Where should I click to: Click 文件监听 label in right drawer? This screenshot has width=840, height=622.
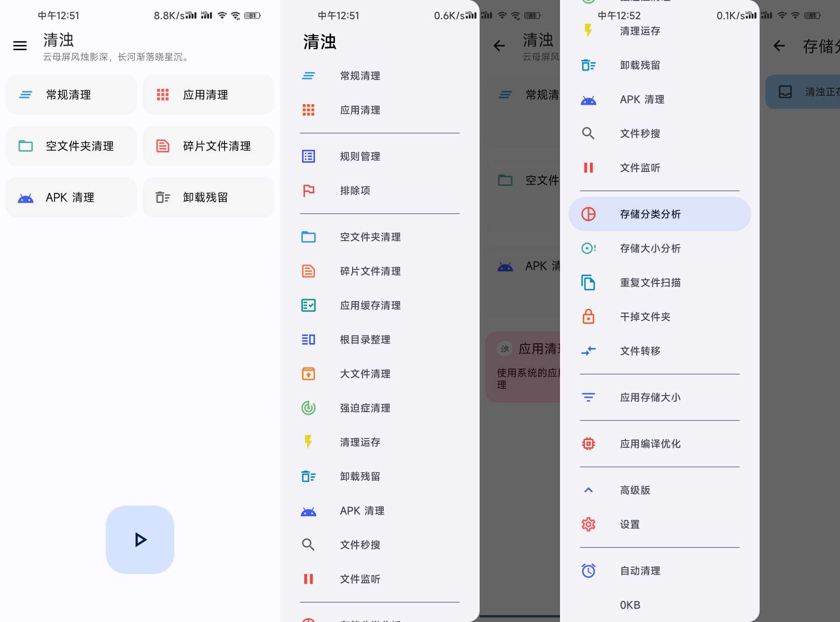tap(640, 168)
